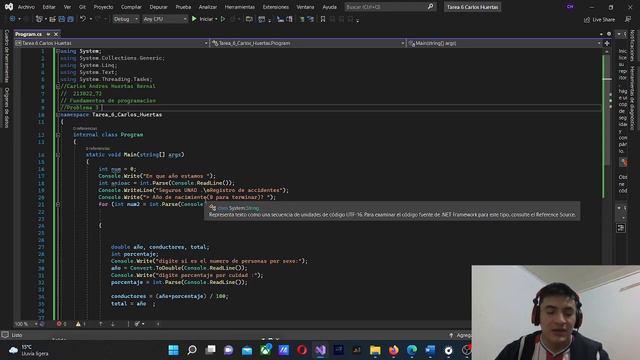Close the Program.cs tab
640x360 pixels.
point(56,34)
